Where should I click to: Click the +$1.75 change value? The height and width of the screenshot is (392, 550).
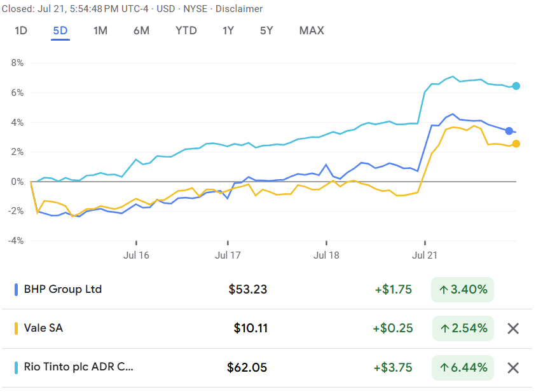[x=393, y=290]
